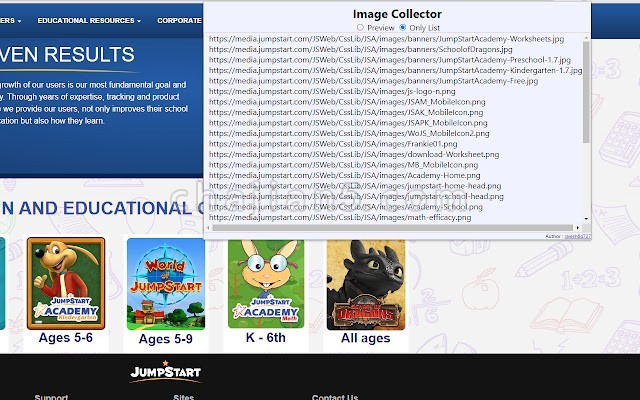Click the JumpStartAcademy-Worksheets.jpg URL

pos(386,39)
